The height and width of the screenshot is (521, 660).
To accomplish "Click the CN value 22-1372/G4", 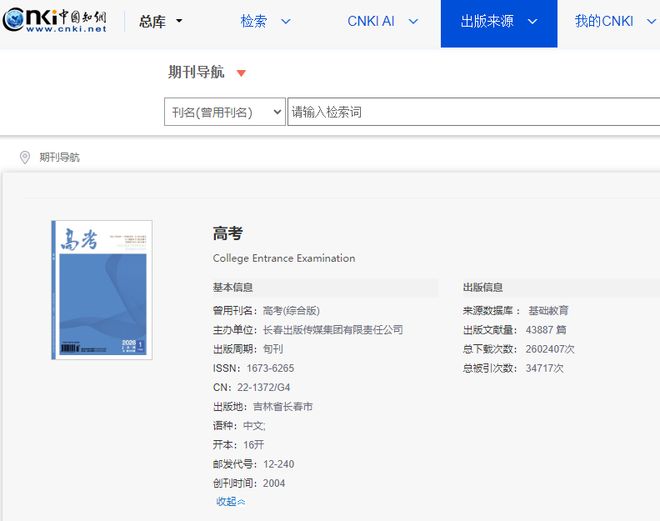I will click(263, 387).
